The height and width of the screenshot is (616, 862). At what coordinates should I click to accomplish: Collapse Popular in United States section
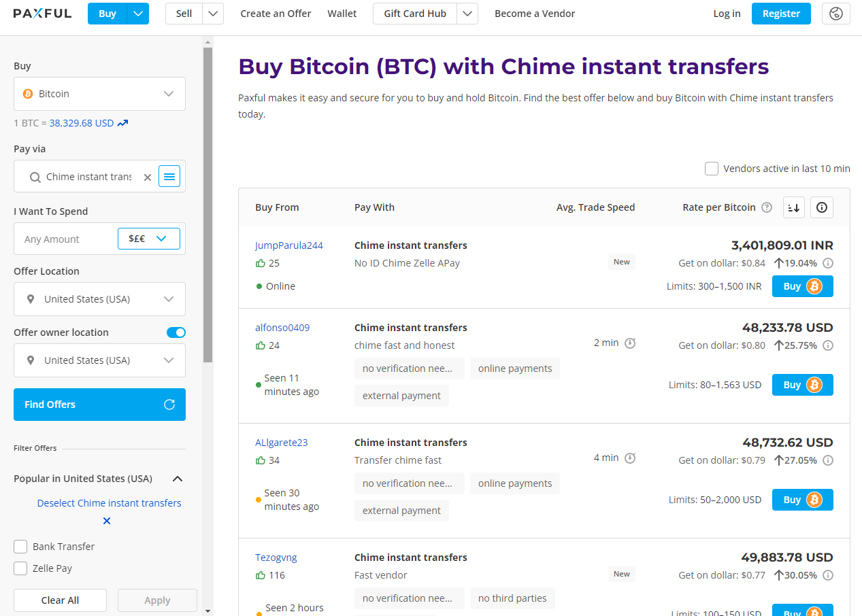click(x=178, y=479)
